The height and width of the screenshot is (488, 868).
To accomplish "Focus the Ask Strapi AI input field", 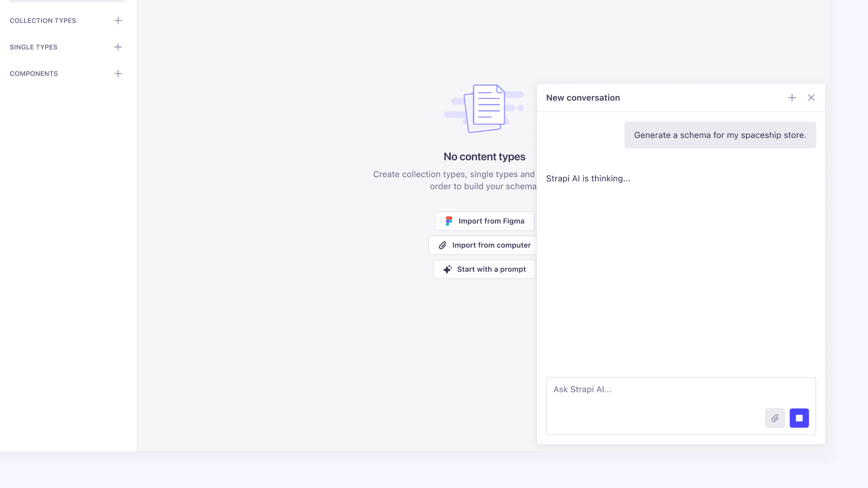I will (656, 390).
